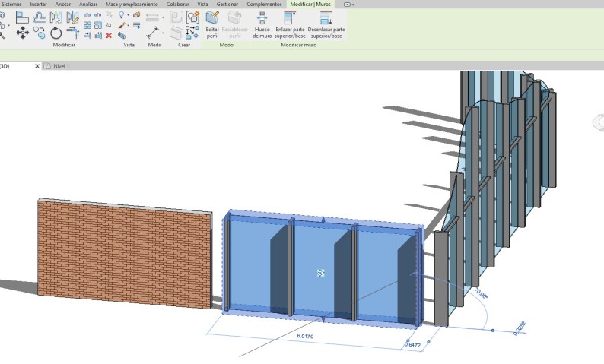This screenshot has width=604, height=364.
Task: Open the Nivel 1 view tab
Action: 61,66
